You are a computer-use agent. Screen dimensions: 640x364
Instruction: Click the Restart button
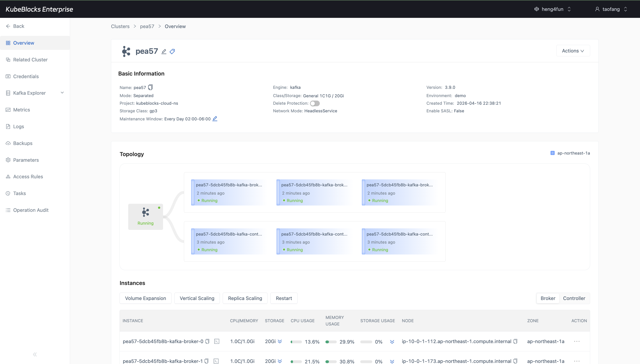point(284,298)
